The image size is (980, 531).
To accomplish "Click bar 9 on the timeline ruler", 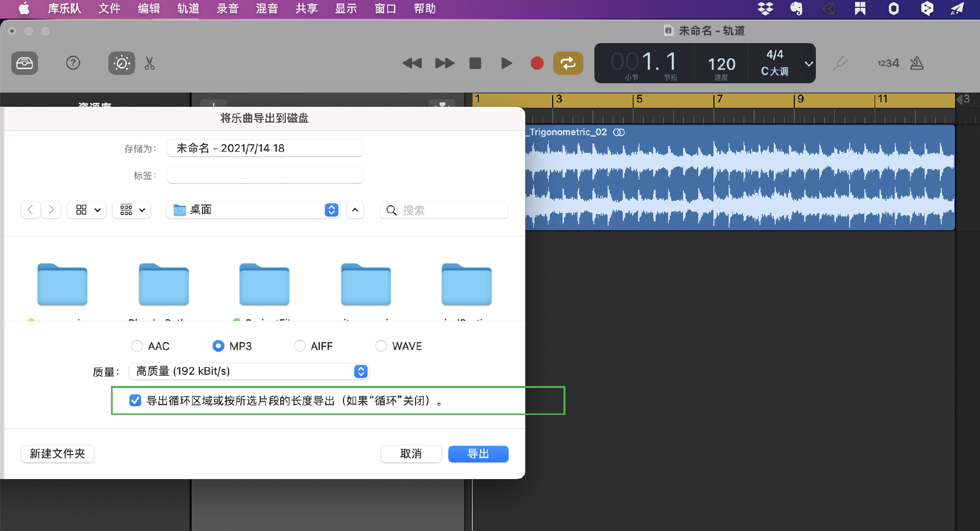I will [x=800, y=99].
